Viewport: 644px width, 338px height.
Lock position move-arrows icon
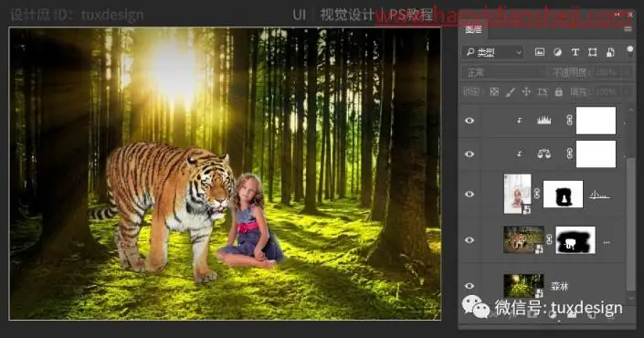click(526, 92)
